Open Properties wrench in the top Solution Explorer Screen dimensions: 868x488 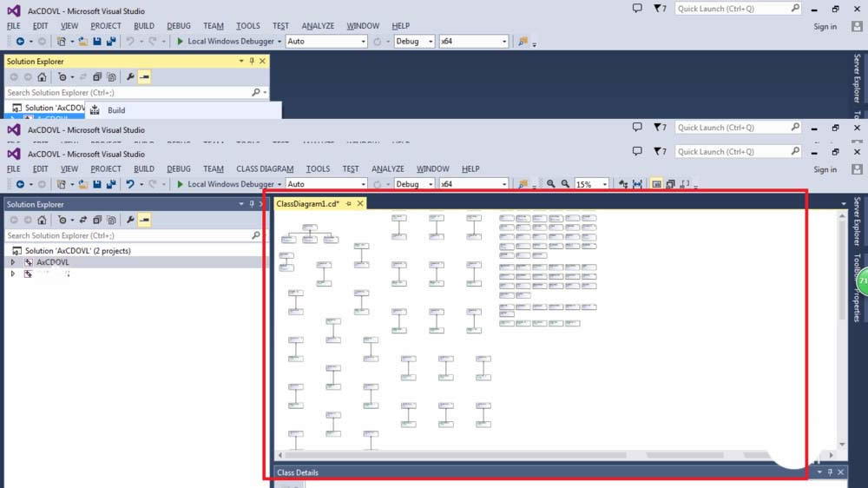point(130,77)
